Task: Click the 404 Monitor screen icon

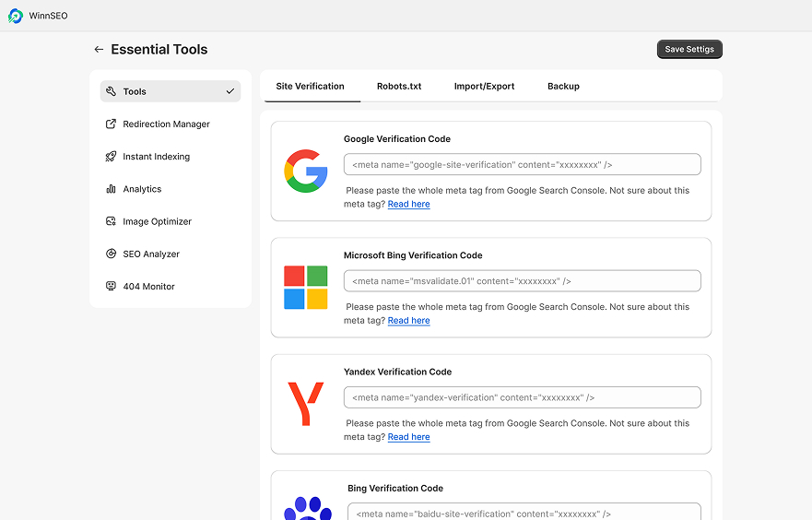Action: click(111, 286)
